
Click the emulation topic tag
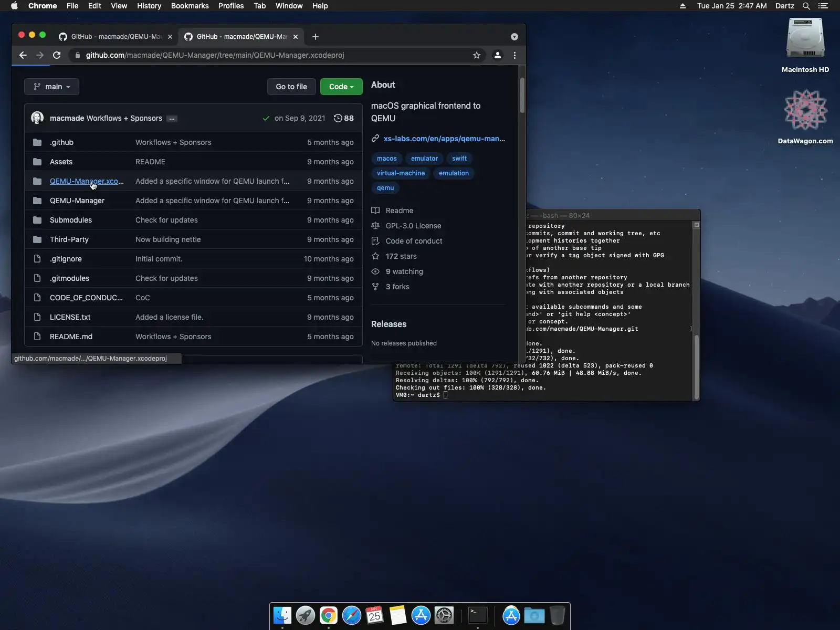(x=454, y=173)
